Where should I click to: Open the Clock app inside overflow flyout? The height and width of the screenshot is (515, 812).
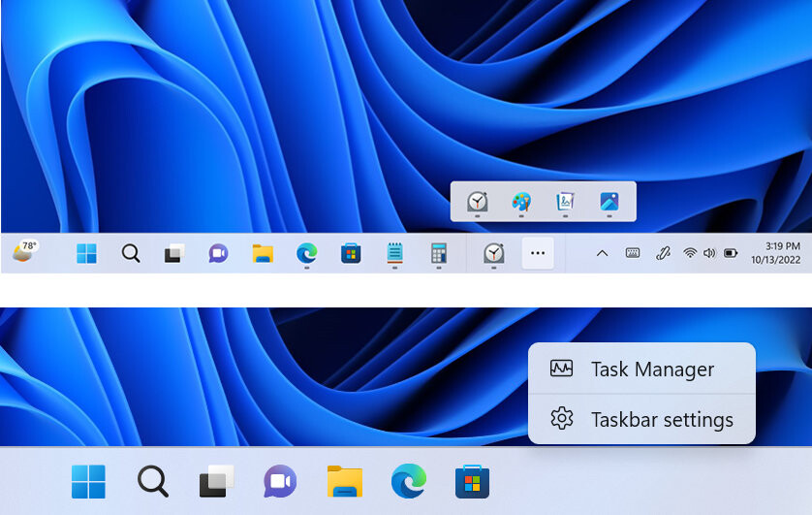click(478, 202)
